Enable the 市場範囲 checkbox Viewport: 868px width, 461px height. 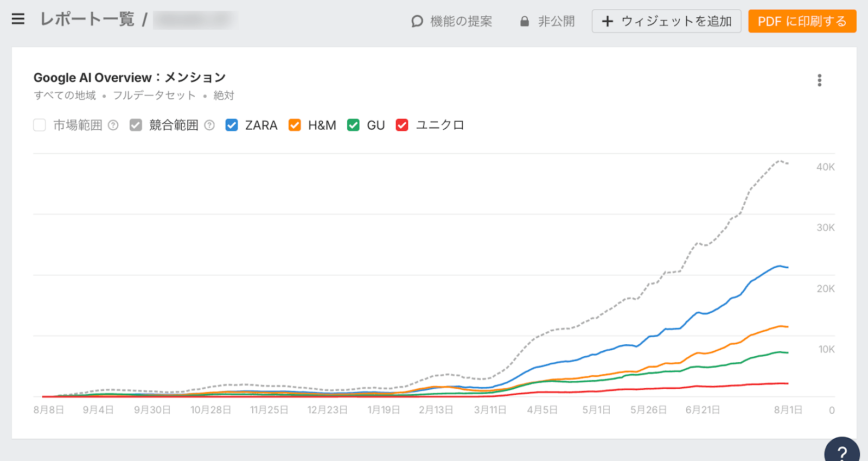tap(40, 125)
